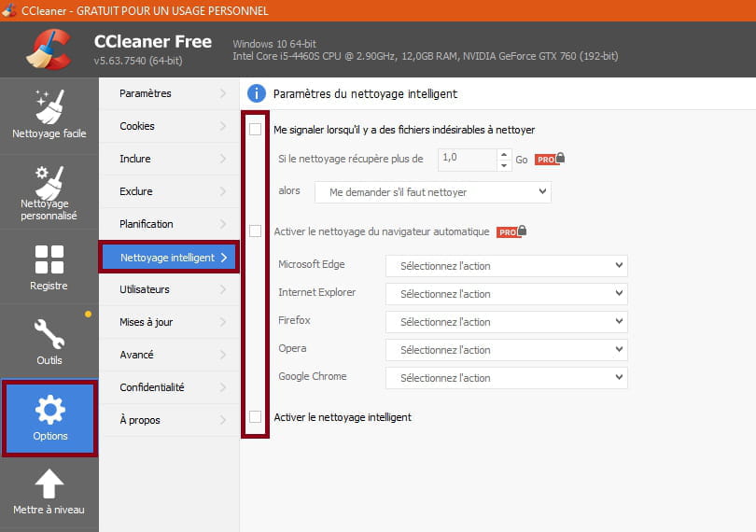Open the Planification options section
756x532 pixels.
pyautogui.click(x=169, y=224)
